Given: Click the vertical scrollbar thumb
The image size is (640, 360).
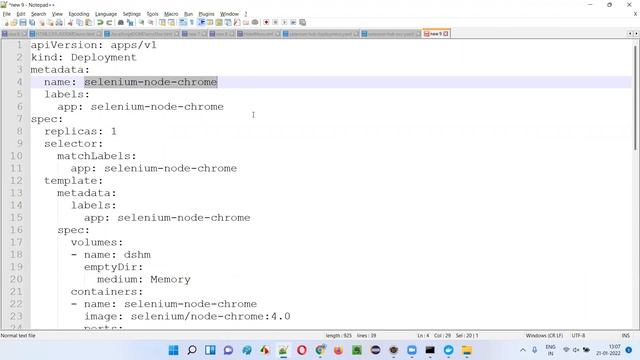Looking at the screenshot, I should tap(635, 97).
